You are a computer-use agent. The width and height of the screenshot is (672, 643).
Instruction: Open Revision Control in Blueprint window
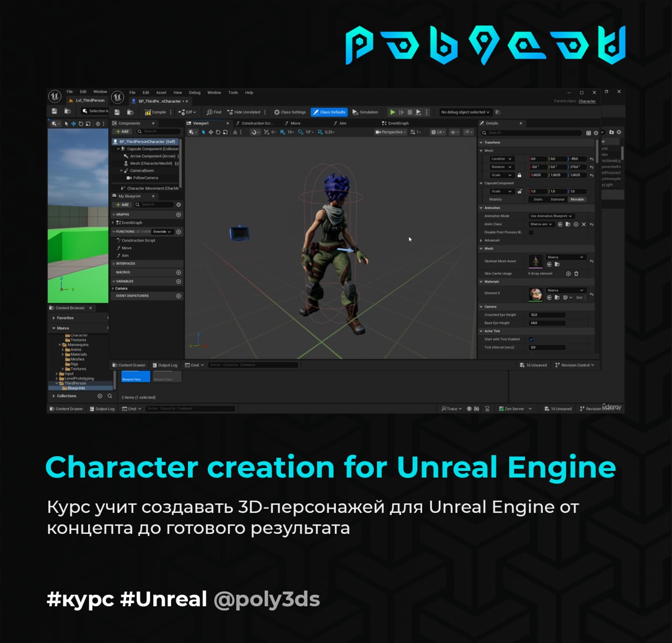tap(575, 365)
